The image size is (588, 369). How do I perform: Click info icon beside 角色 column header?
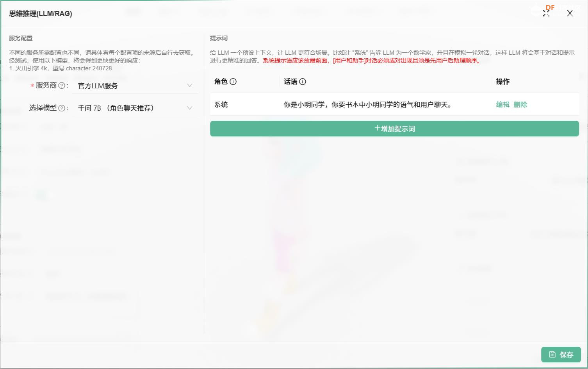(233, 81)
